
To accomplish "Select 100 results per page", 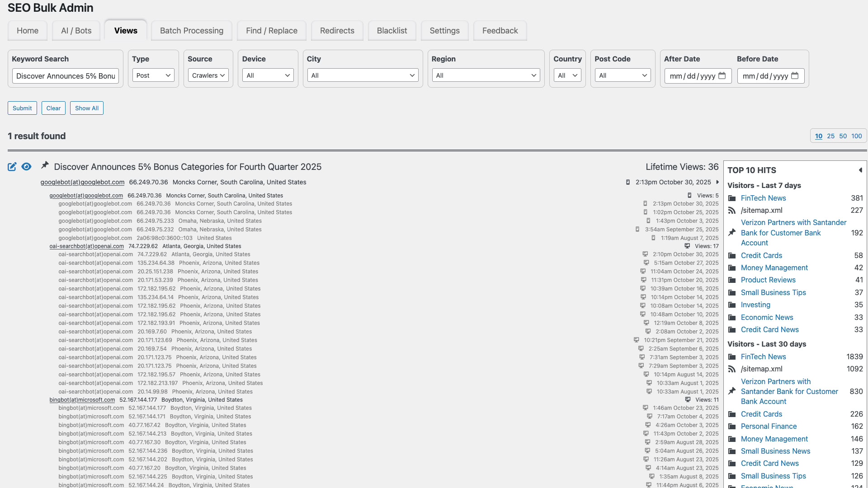I will 856,136.
